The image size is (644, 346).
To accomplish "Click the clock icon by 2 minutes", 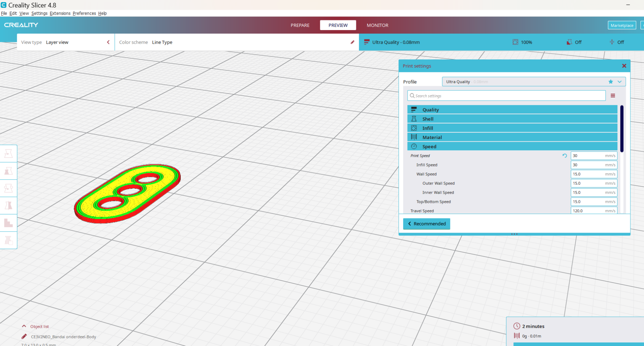I will pos(517,326).
